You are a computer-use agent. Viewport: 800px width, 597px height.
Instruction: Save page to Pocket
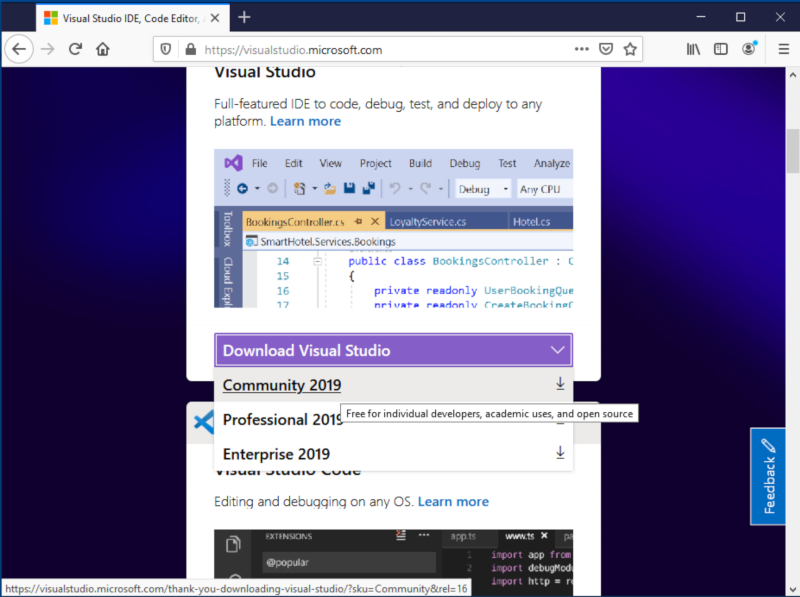pyautogui.click(x=606, y=49)
